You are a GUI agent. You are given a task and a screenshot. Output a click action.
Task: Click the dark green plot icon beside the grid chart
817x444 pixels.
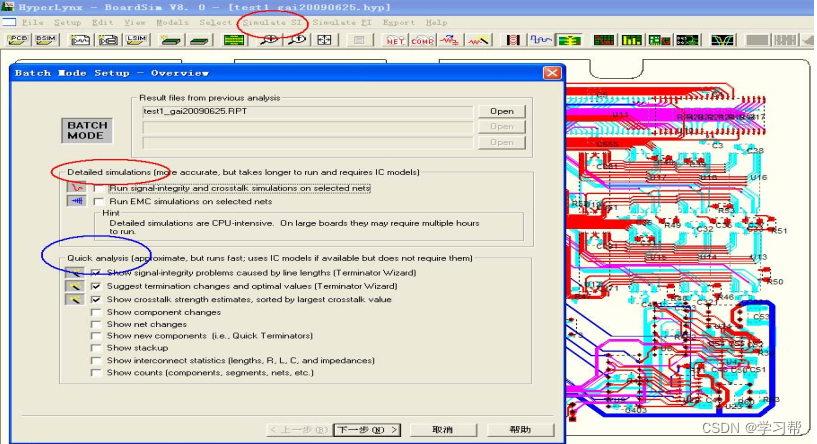point(687,40)
